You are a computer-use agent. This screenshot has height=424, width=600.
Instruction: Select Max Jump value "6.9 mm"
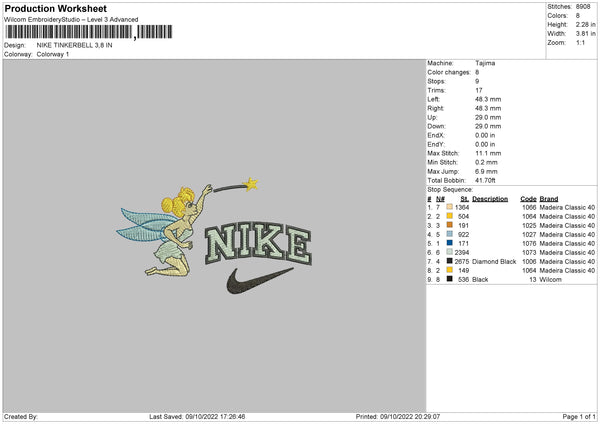[486, 171]
